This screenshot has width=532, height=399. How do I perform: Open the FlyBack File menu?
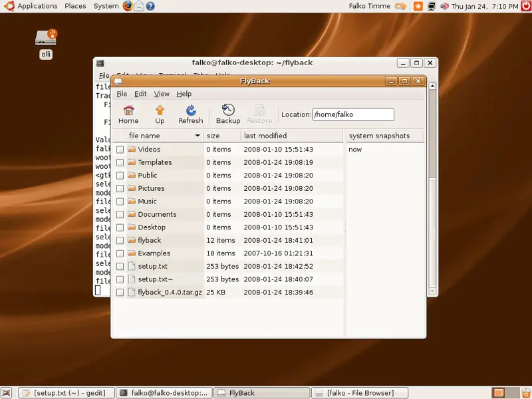pos(122,94)
